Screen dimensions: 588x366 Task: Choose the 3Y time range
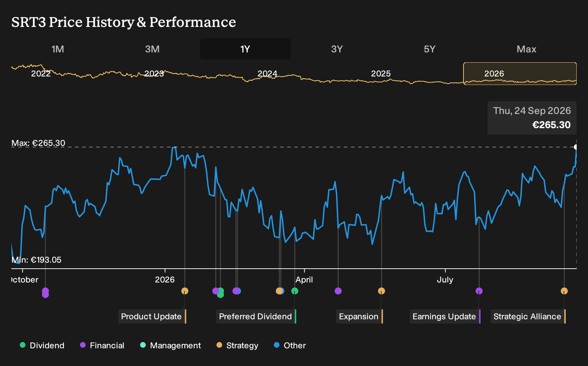tap(337, 49)
